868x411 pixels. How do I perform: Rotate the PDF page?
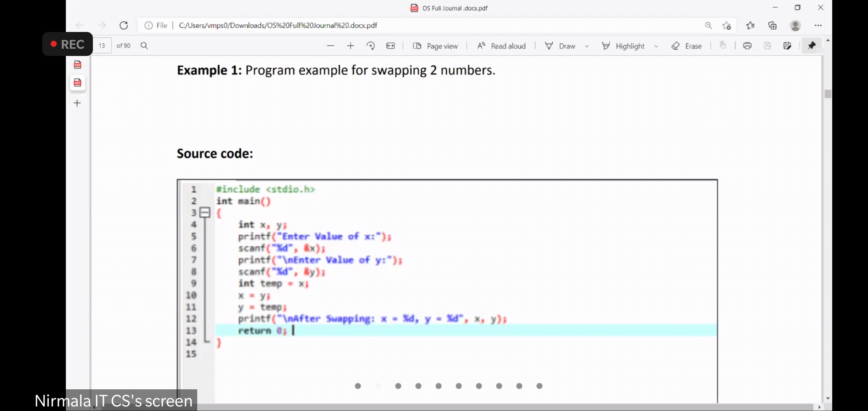pos(370,46)
